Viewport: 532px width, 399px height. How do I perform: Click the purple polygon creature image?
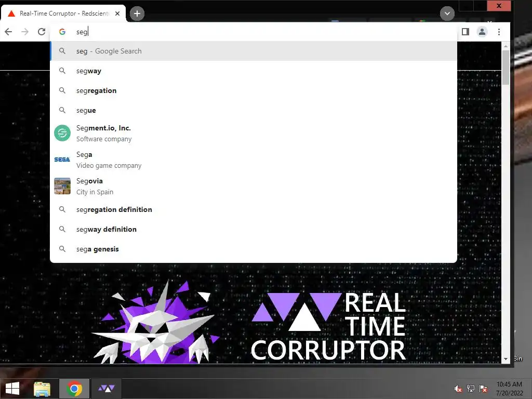pos(155,322)
